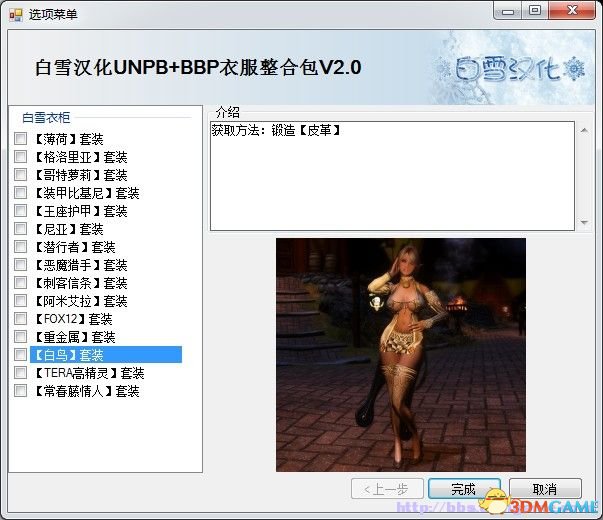Enable the 【TERA高精灵】套装 checkbox
603x520 pixels.
point(20,373)
